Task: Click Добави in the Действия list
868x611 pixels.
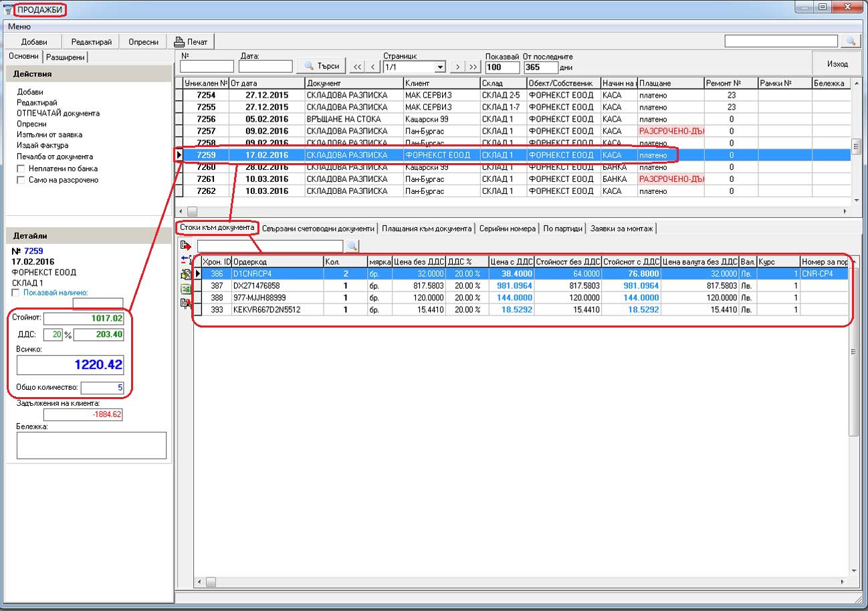Action: [x=30, y=92]
